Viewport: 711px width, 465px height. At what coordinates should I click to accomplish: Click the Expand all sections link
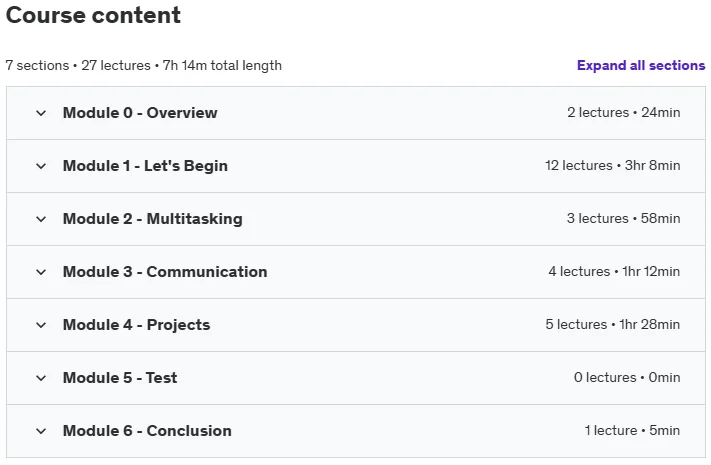641,65
